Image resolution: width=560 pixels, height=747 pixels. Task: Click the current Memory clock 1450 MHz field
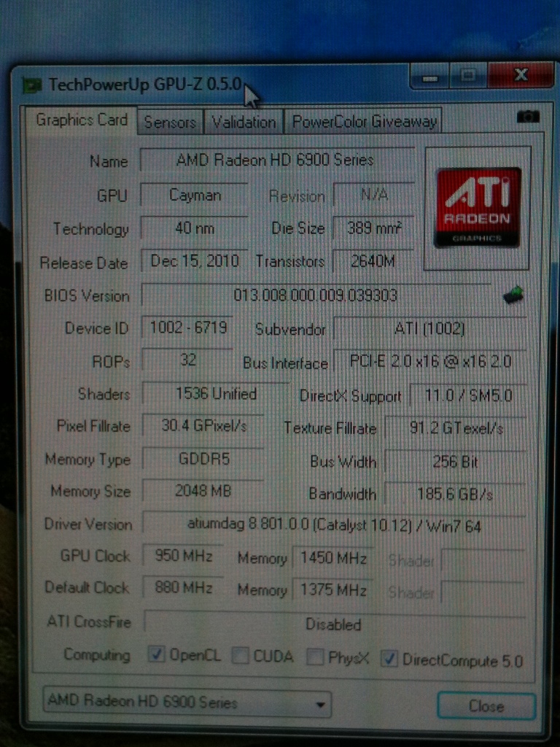[332, 558]
